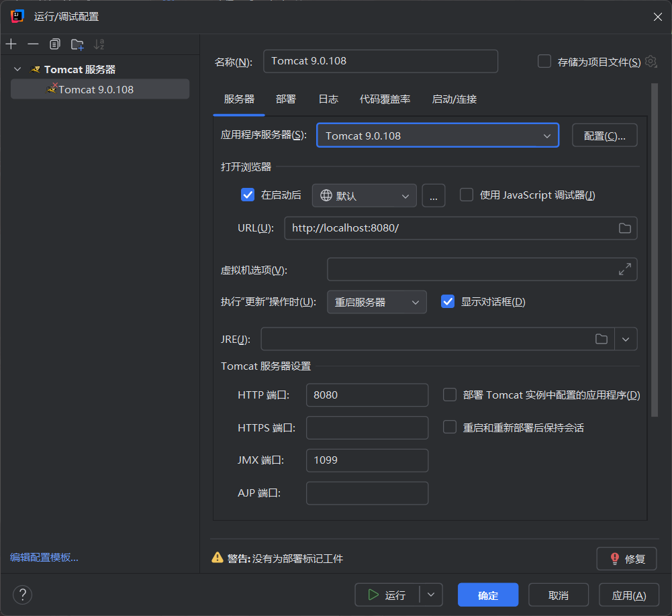Image resolution: width=672 pixels, height=616 pixels.
Task: Click the 警告: 没有为部署标记工件 message
Action: point(285,558)
